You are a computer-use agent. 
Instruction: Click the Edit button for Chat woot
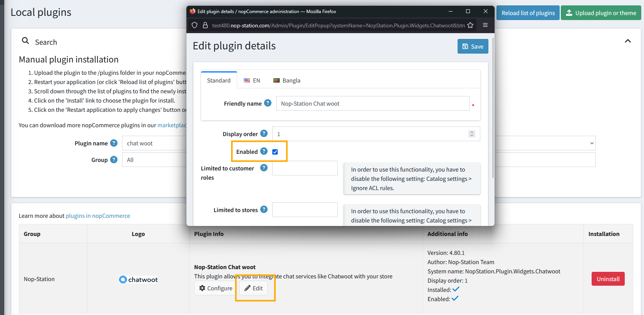[253, 288]
